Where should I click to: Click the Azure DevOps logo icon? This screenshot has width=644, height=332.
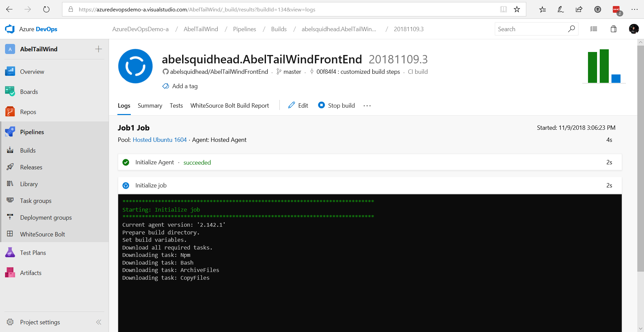point(10,29)
